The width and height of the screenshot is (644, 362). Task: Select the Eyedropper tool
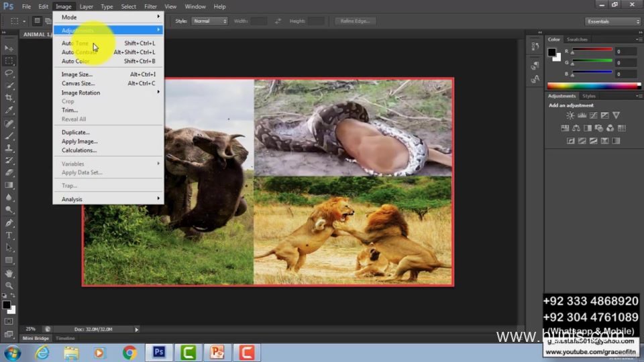coord(9,110)
